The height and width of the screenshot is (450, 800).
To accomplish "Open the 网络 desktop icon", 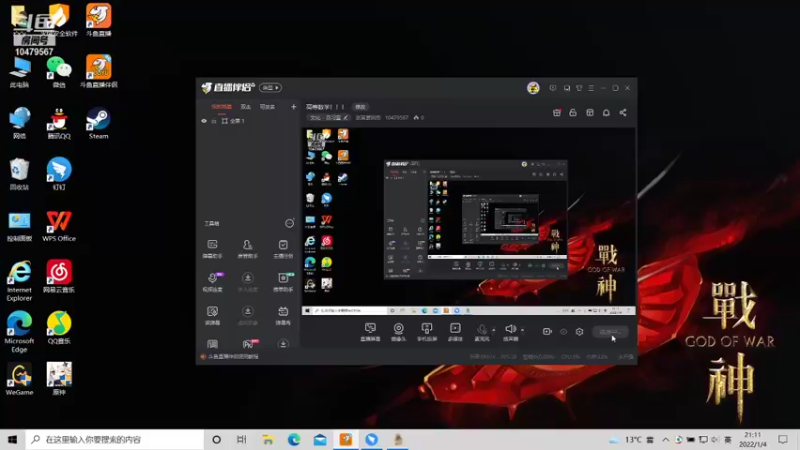I will pyautogui.click(x=19, y=123).
